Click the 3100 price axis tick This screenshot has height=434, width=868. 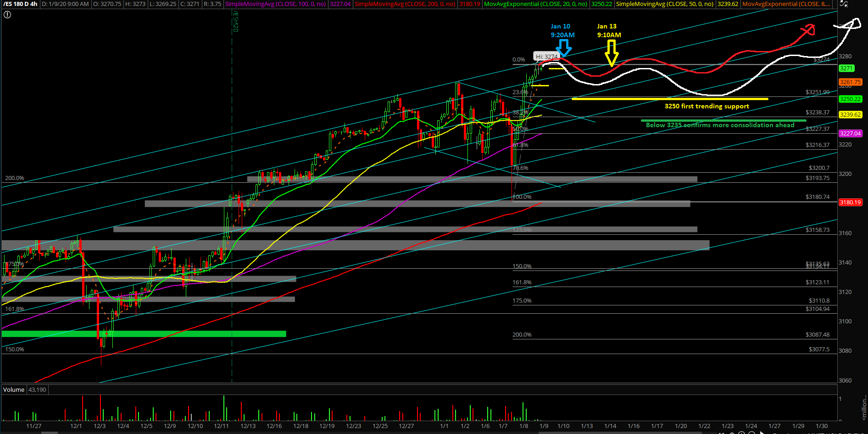tap(845, 321)
